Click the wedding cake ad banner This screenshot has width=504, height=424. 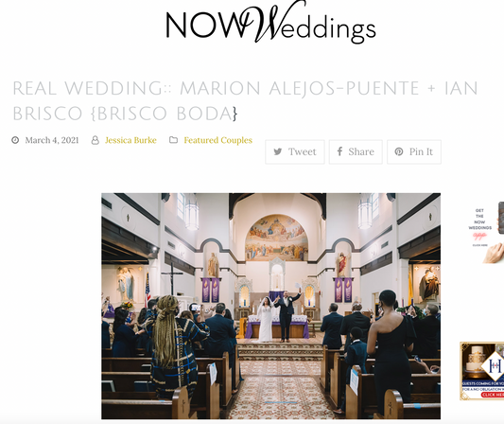tap(482, 371)
